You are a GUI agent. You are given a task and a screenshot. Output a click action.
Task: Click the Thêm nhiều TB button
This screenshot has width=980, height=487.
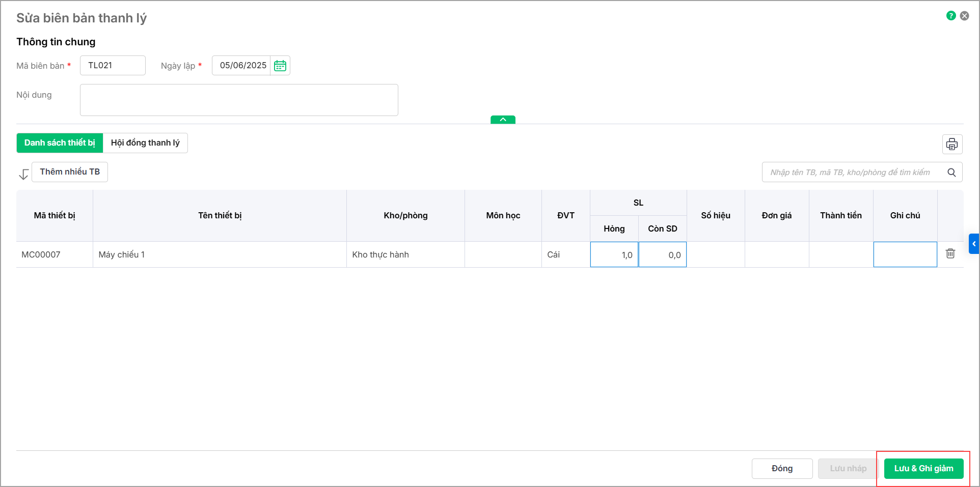click(70, 172)
